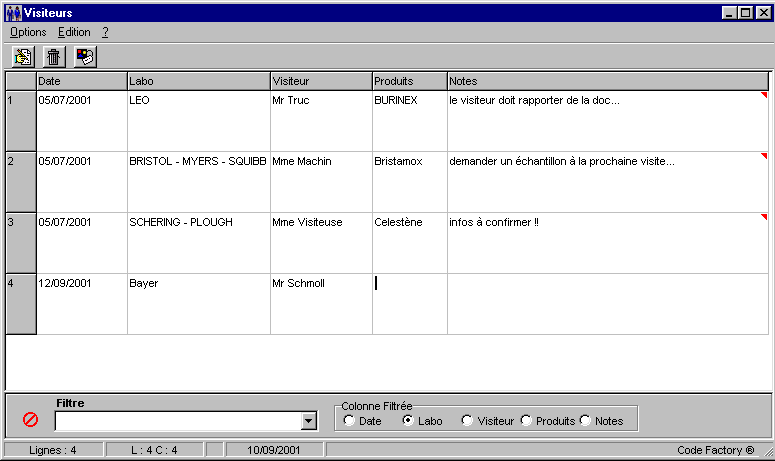
Task: Open the Edition menu
Action: pos(74,32)
